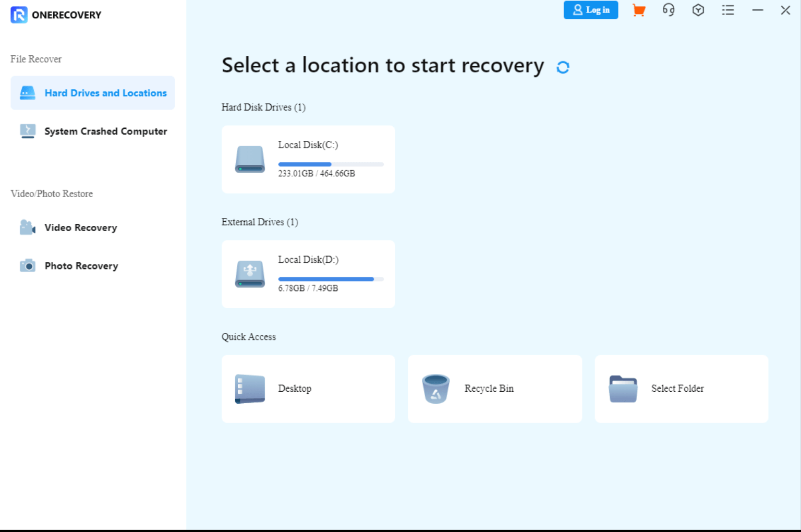Open the Local Disk(D:) external drive card
The height and width of the screenshot is (532, 801).
308,274
